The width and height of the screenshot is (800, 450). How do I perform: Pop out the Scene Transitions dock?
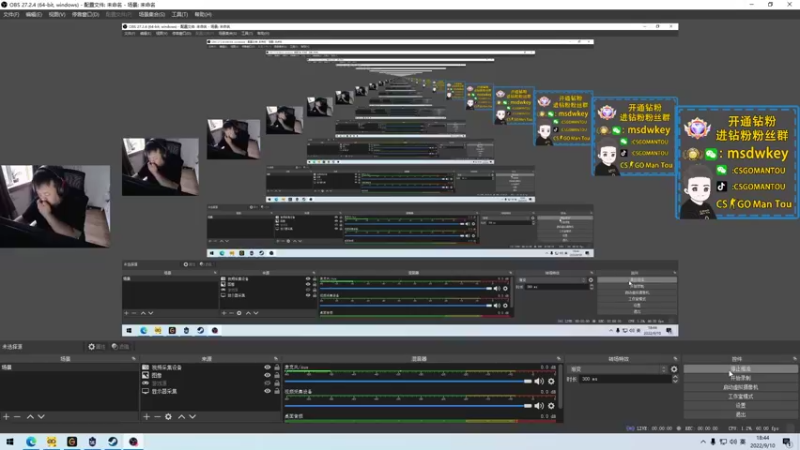[x=676, y=359]
